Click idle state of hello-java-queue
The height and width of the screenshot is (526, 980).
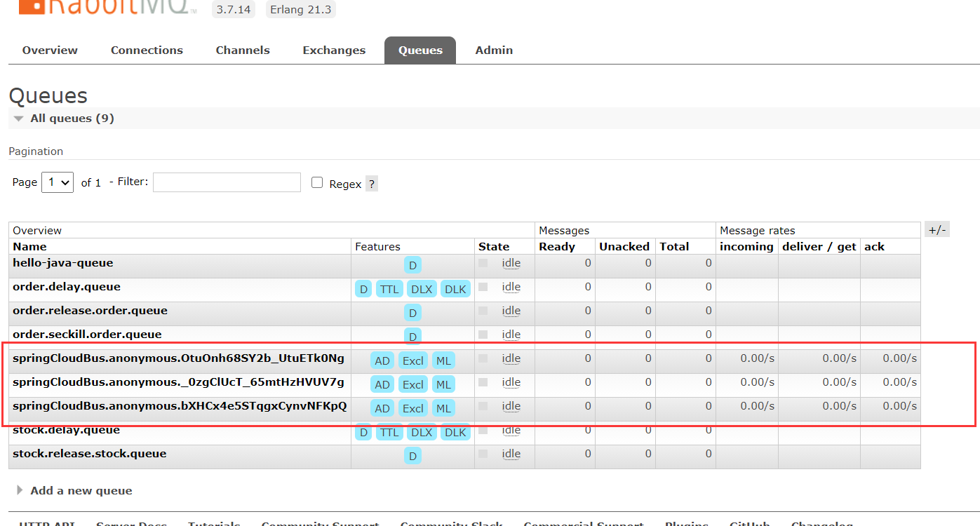point(511,263)
